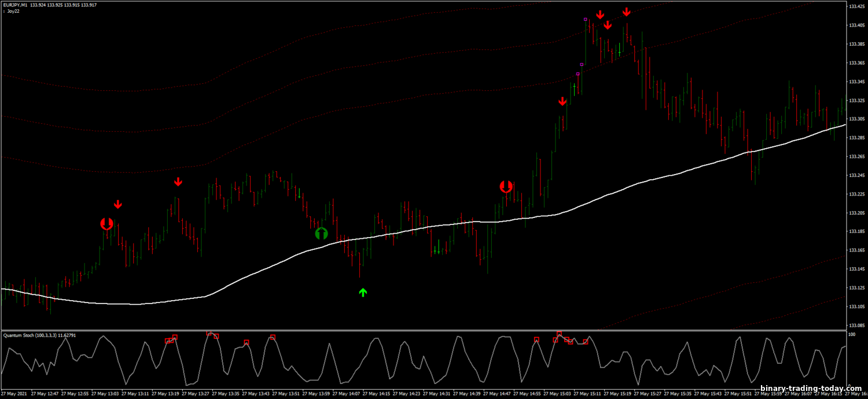Click the leftmost of three red arrows at the chart peak
This screenshot has width=868, height=399.
(x=601, y=14)
